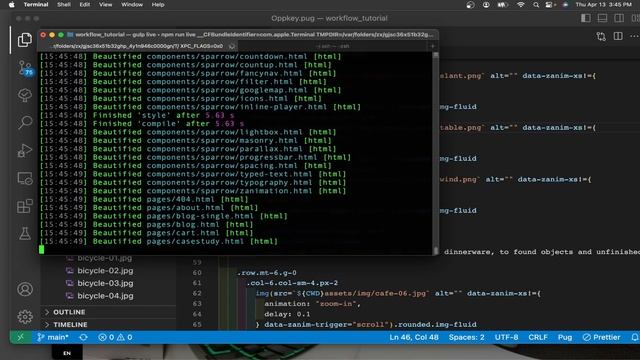Image resolution: width=640 pixels, height=360 pixels.
Task: Click the errors and warnings count indicator
Action: (115, 338)
